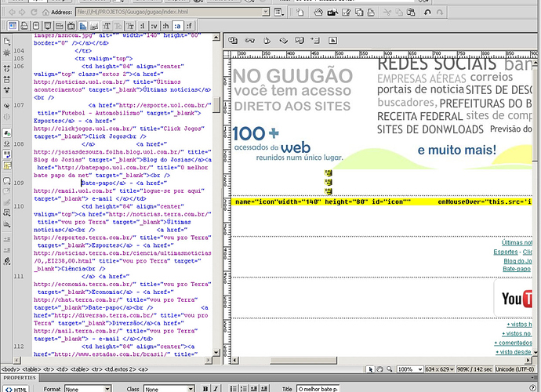
Task: Click the Properties panel help question icon
Action: tap(532, 388)
